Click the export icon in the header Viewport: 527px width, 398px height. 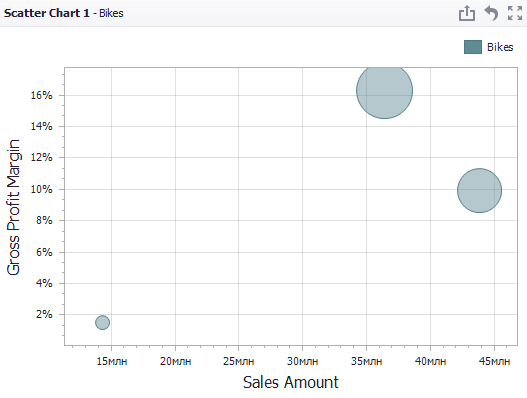tap(467, 13)
